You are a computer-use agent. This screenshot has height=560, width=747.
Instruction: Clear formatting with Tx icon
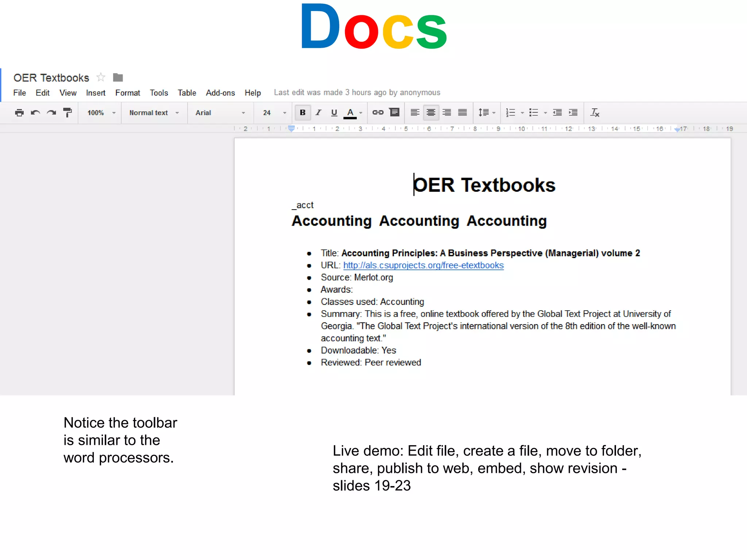595,113
